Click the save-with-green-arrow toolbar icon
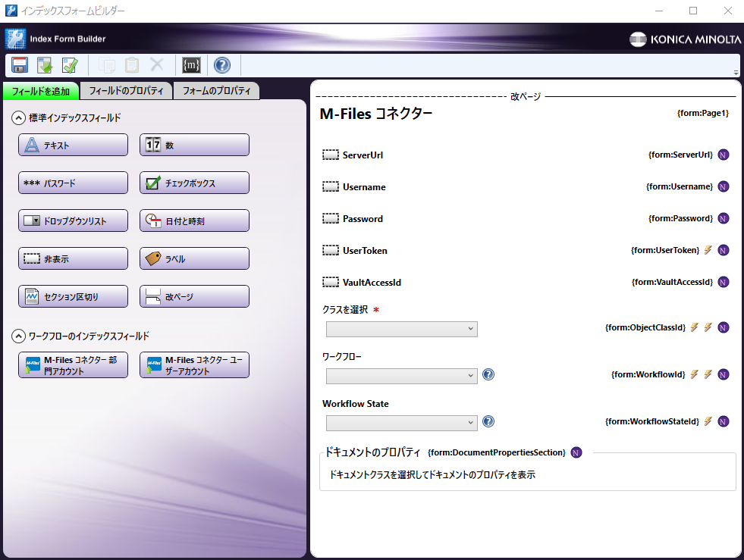Viewport: 744px width, 560px height. (x=45, y=65)
